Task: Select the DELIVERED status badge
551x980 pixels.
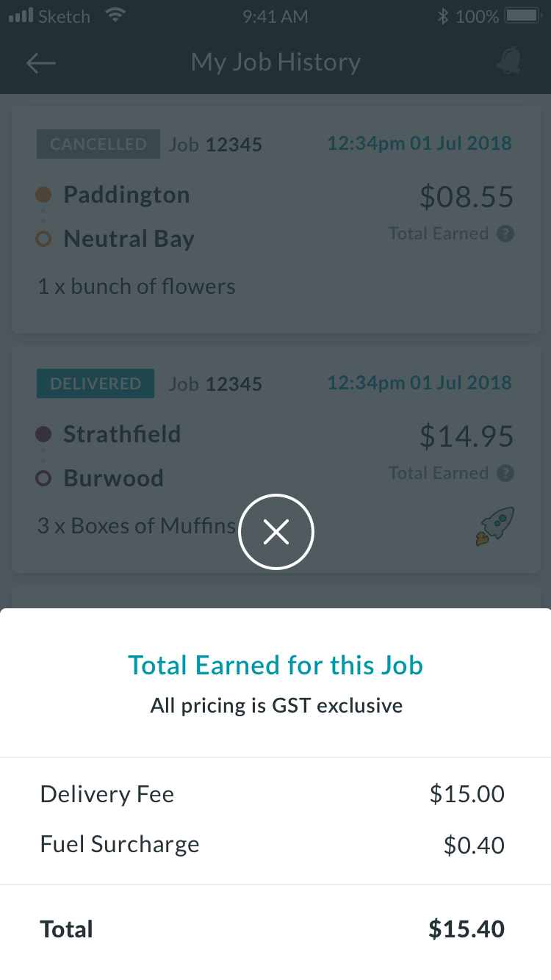Action: tap(96, 383)
